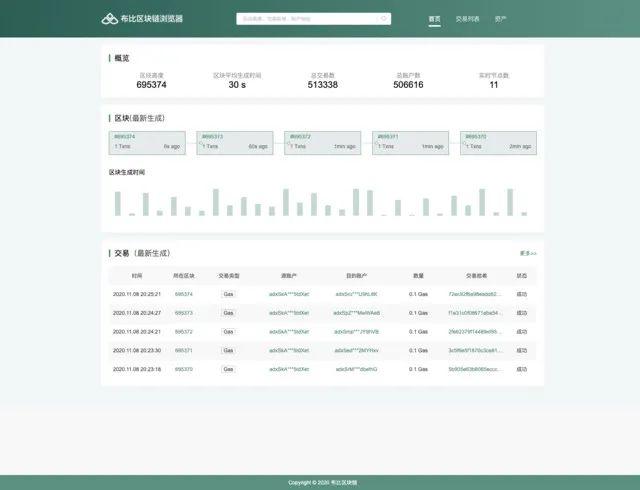Open block card #695370
The height and width of the screenshot is (490, 640).
(498, 143)
